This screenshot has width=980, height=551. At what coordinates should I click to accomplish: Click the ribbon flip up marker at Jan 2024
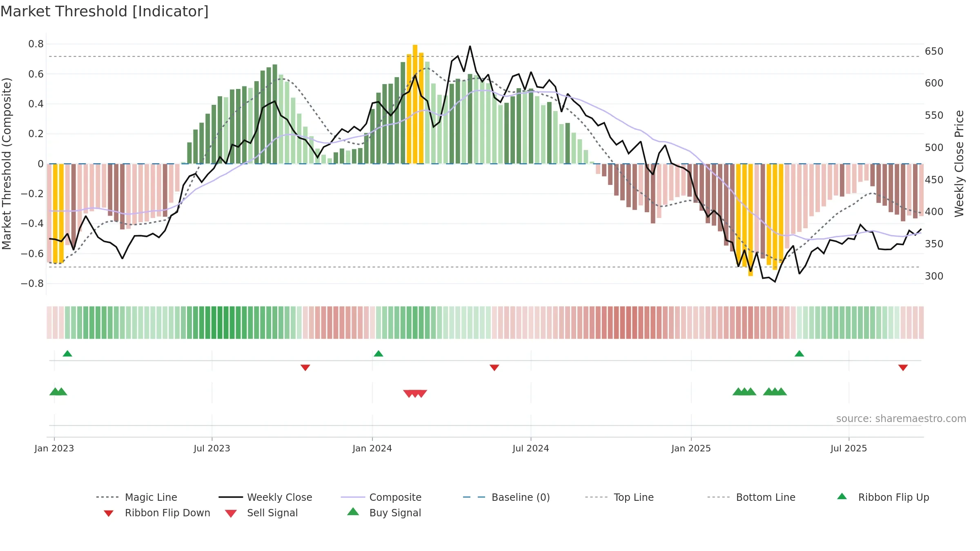click(x=379, y=353)
